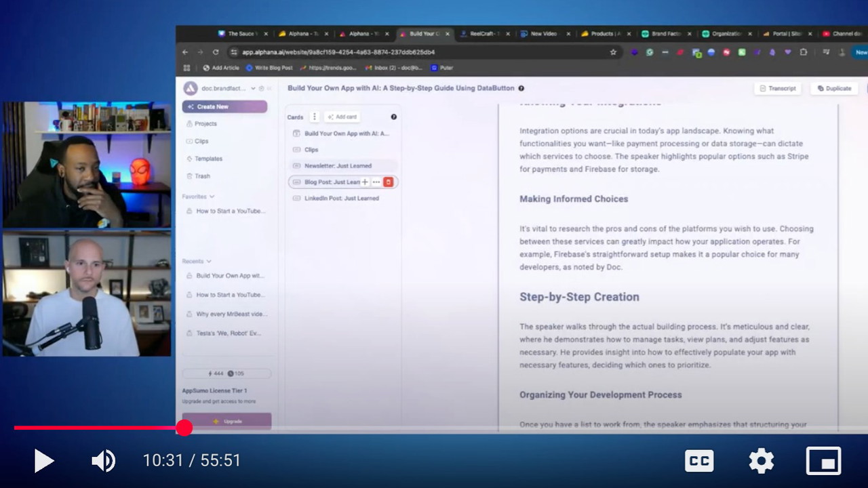Toggle closed captions with the CC button
This screenshot has height=488, width=868.
pos(699,461)
